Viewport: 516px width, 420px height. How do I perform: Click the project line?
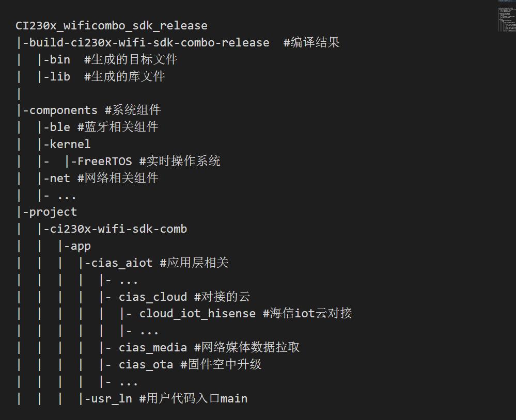(46, 212)
